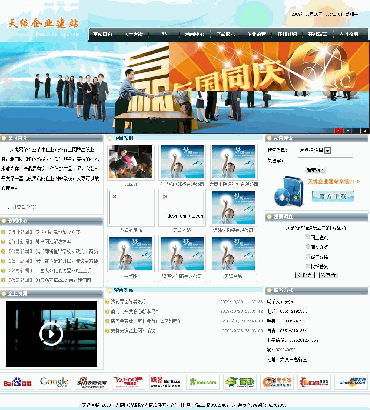Open the last product thumbnail in the bottom row
This screenshot has width=370, height=410.
[x=234, y=253]
